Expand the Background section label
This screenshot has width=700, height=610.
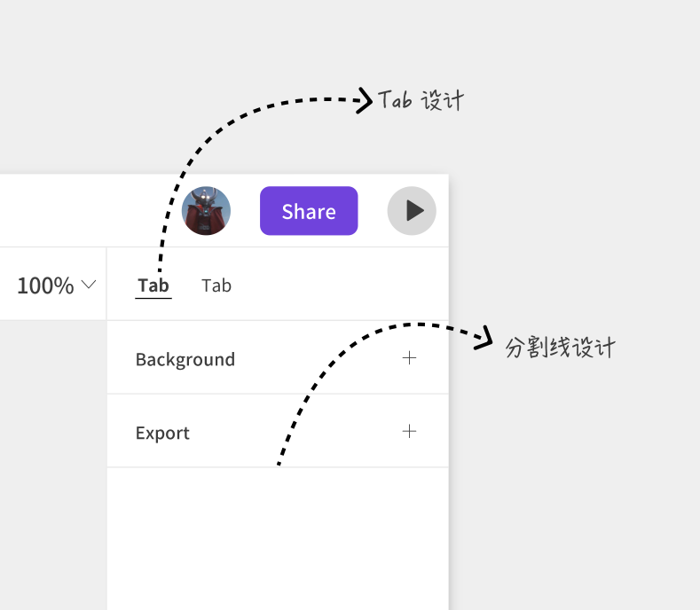click(185, 359)
